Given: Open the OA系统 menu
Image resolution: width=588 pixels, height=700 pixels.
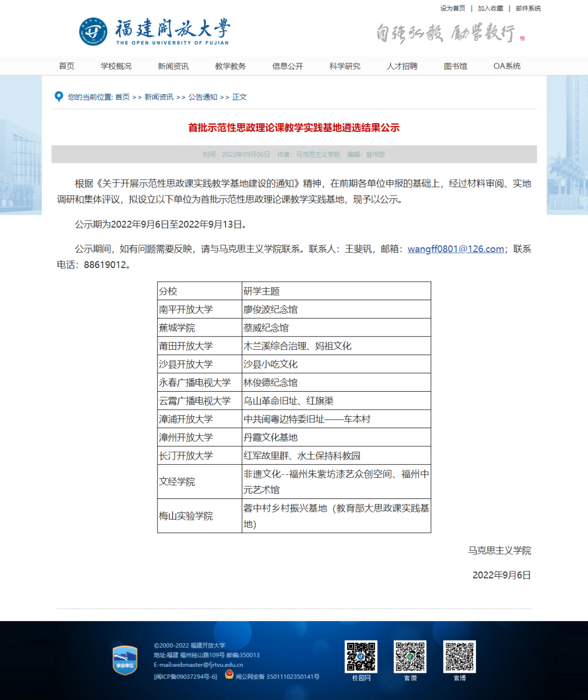Looking at the screenshot, I should tap(507, 66).
